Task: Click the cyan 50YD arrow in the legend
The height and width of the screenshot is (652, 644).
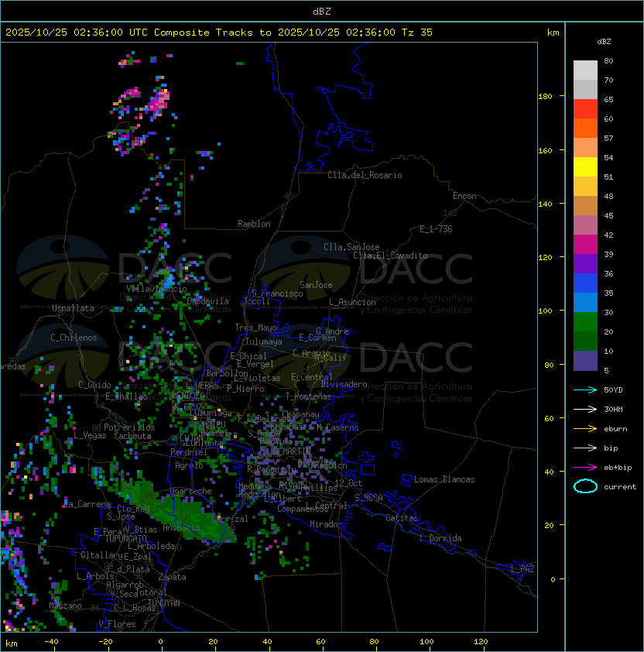Action: 585,389
